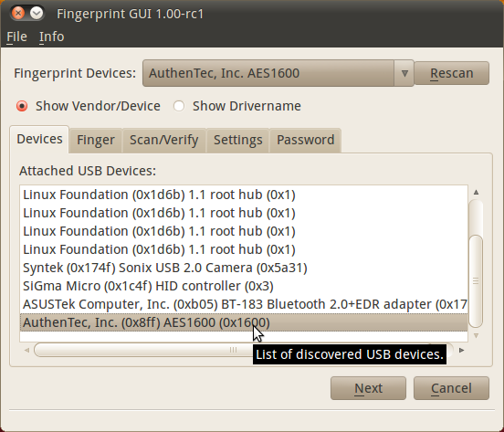Switch to the Scan/Verify tab
This screenshot has width=504, height=432.
(164, 141)
